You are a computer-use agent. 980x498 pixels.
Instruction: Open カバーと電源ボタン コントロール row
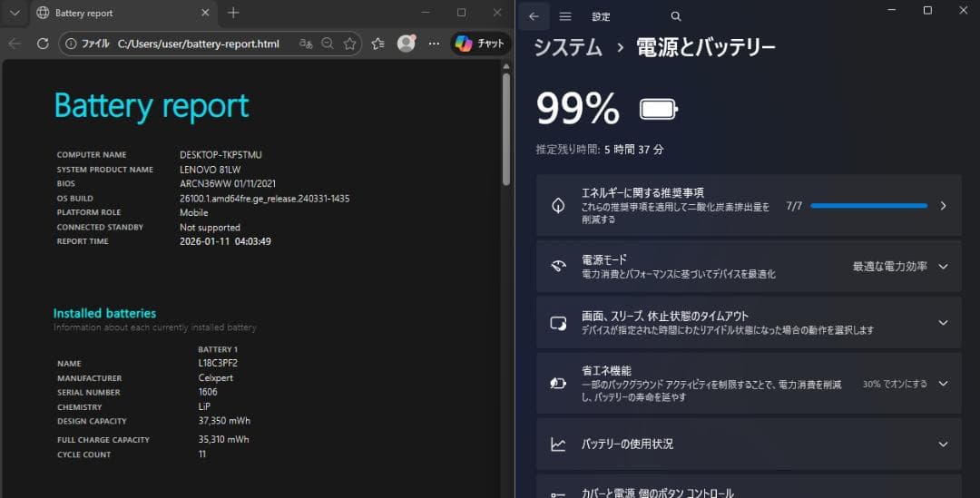click(x=749, y=487)
